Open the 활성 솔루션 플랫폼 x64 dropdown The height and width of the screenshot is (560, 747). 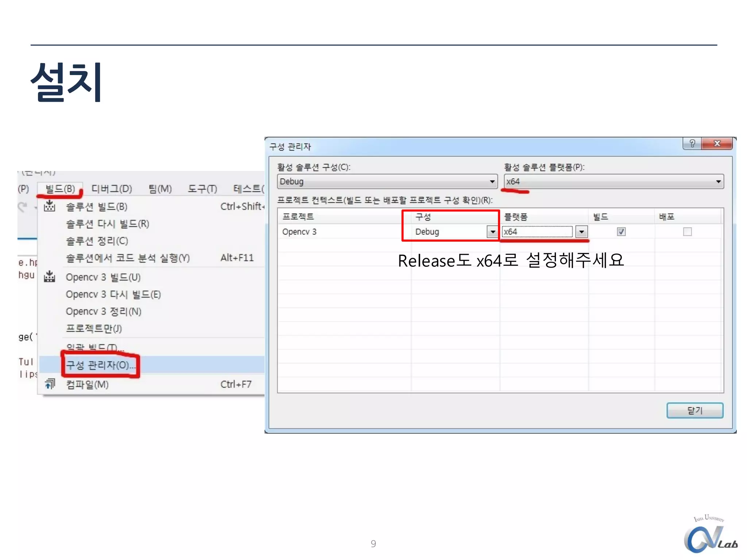[614, 182]
